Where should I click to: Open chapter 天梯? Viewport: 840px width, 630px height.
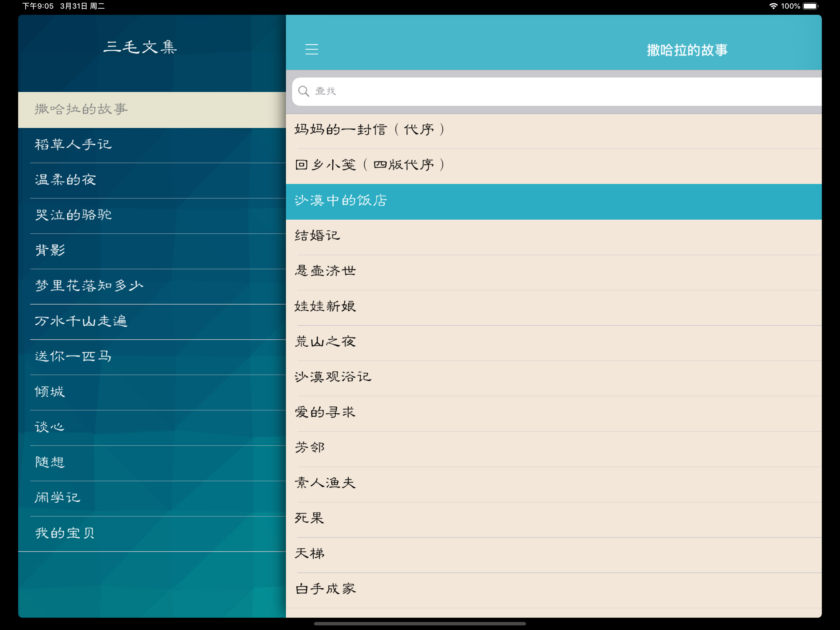[554, 555]
